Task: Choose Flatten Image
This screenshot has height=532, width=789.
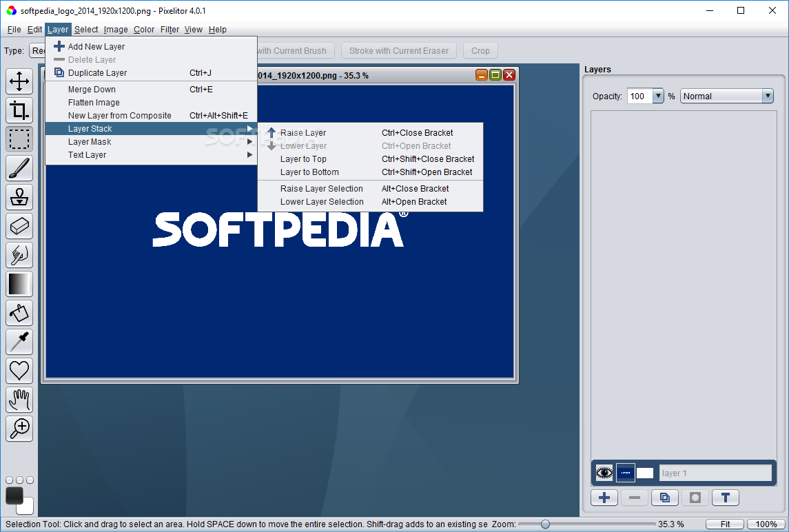Action: 151,103
